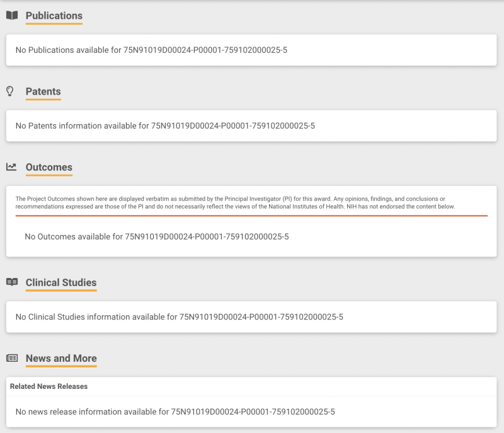Click the orange divider line under the disclaimer

tap(251, 216)
